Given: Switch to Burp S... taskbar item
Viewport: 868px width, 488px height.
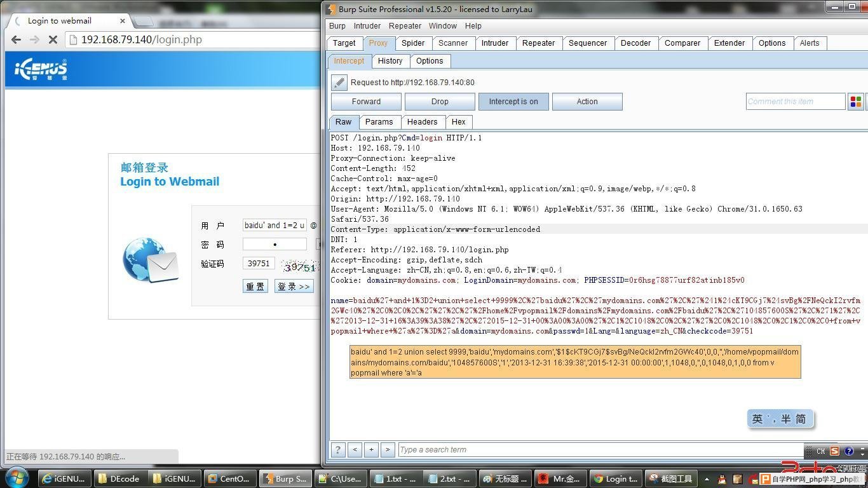Looking at the screenshot, I should 285,478.
